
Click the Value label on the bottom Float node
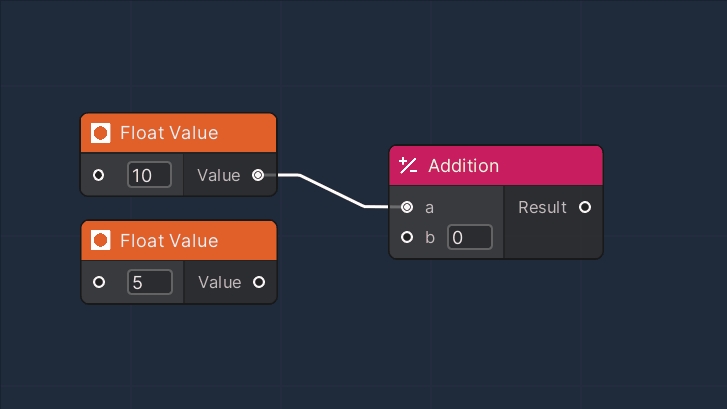219,282
